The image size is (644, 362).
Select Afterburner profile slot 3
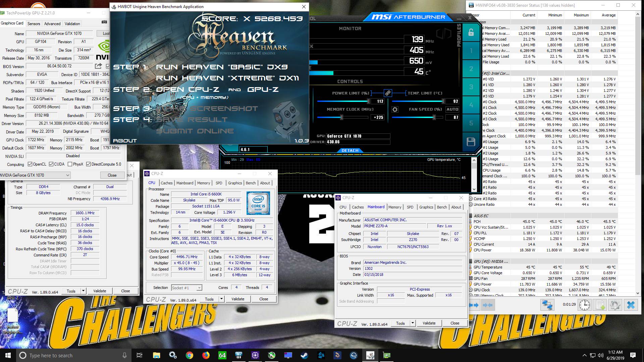click(471, 87)
